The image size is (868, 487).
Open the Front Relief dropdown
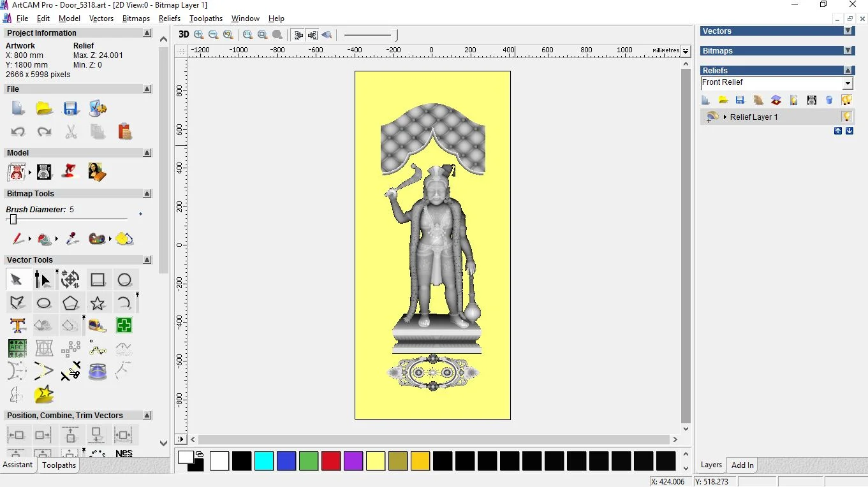click(x=848, y=84)
